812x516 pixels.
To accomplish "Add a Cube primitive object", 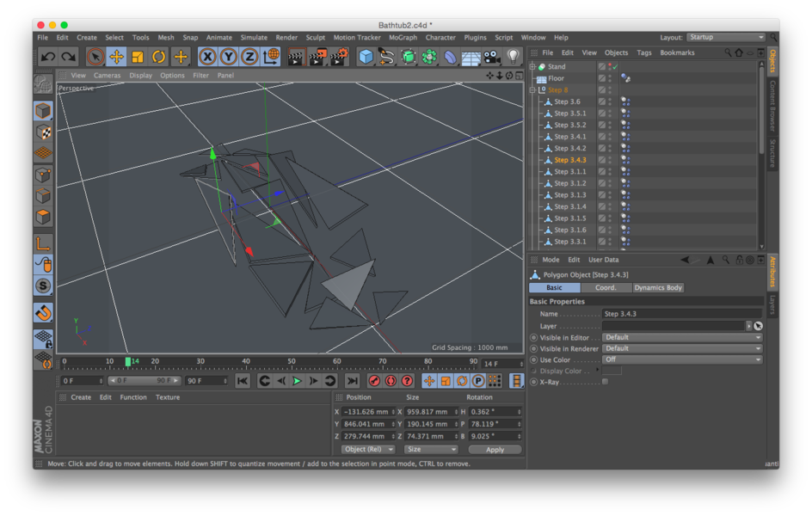I will (366, 57).
